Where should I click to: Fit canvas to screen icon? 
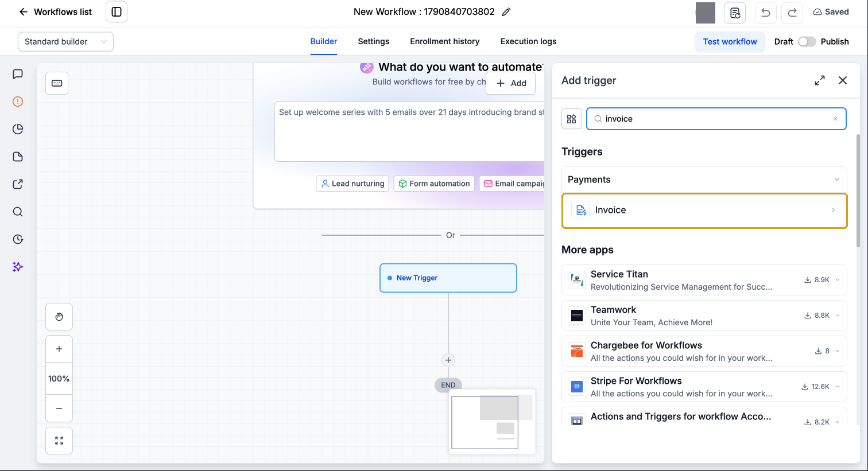[x=59, y=441]
